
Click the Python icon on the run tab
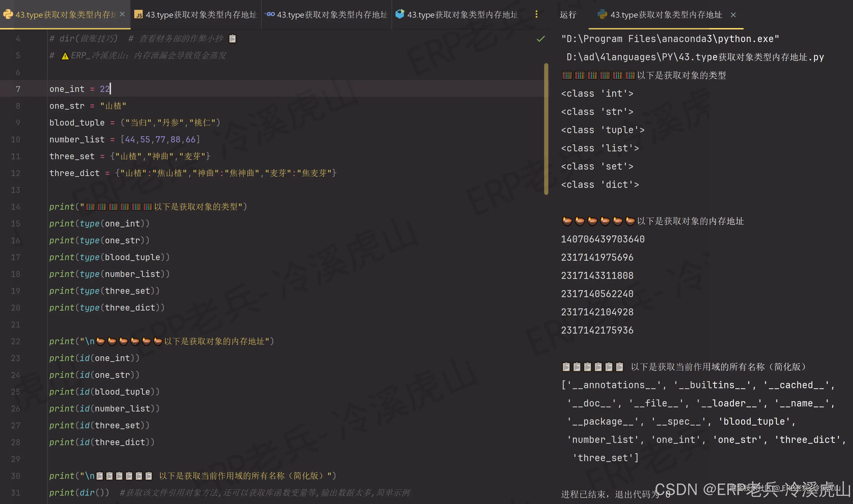[x=602, y=15]
